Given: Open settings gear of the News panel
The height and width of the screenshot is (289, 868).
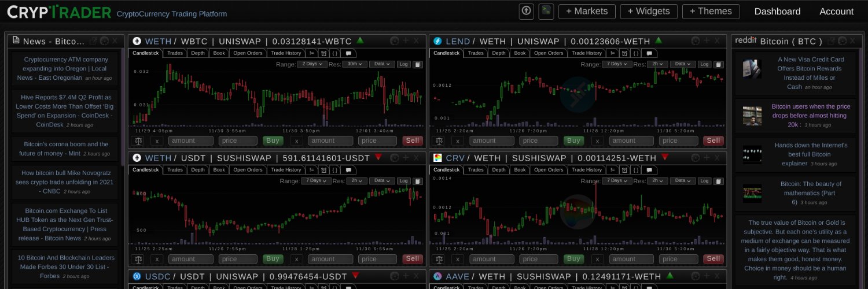Looking at the screenshot, I should [104, 41].
